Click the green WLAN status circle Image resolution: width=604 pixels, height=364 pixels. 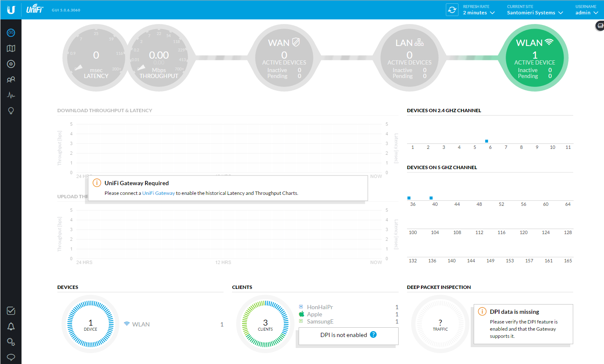(535, 57)
